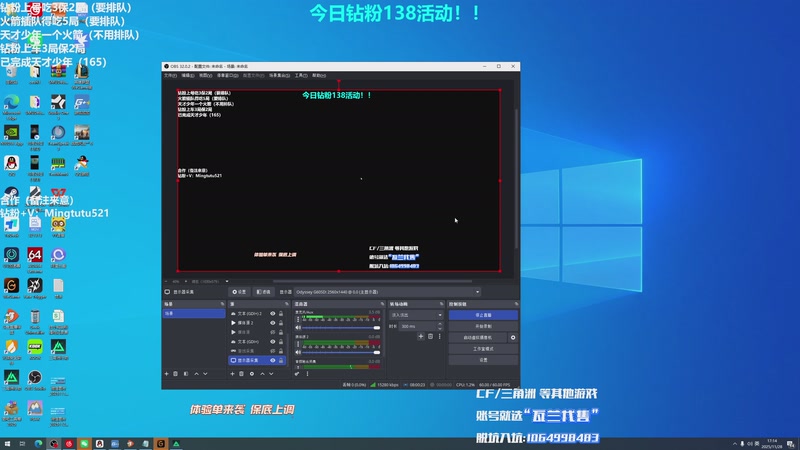Open preview zoom scale dropdown arrow
Image resolution: width=800 pixels, height=450 pixels.
coord(227,281)
